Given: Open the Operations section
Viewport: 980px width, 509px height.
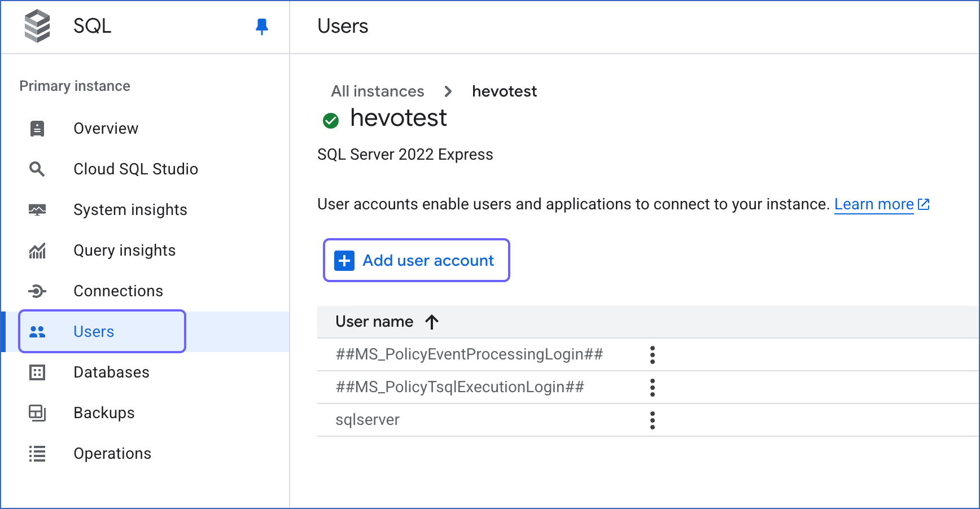Looking at the screenshot, I should coord(113,454).
